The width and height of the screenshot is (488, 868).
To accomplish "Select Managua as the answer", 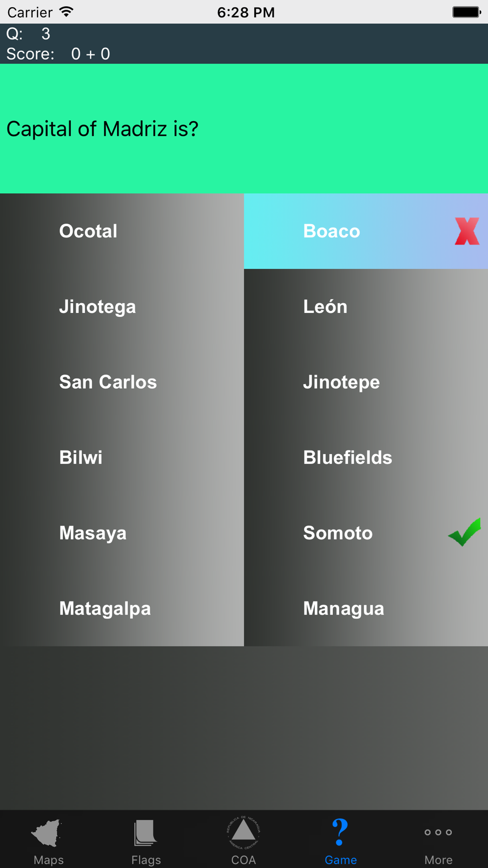I will 366,608.
